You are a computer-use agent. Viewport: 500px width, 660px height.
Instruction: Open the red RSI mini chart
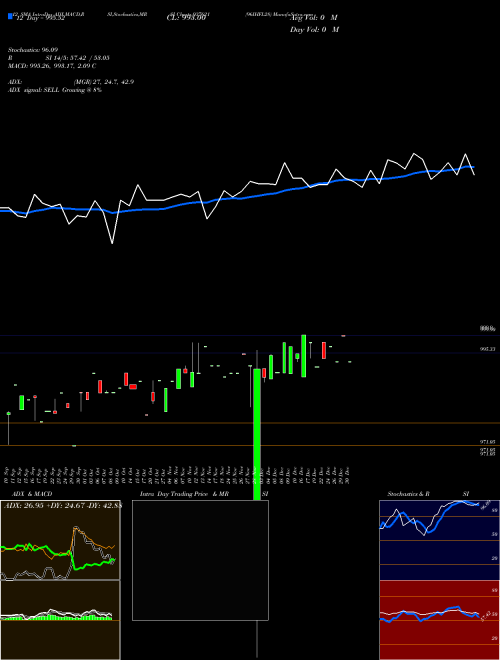(439, 620)
